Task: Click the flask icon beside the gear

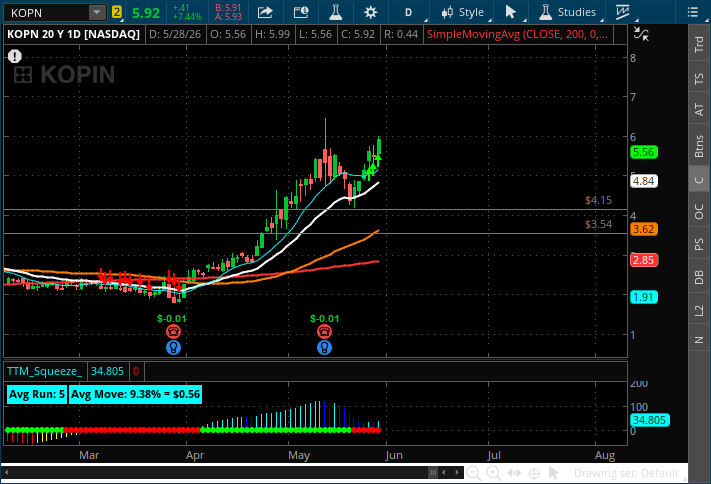Action: [336, 12]
